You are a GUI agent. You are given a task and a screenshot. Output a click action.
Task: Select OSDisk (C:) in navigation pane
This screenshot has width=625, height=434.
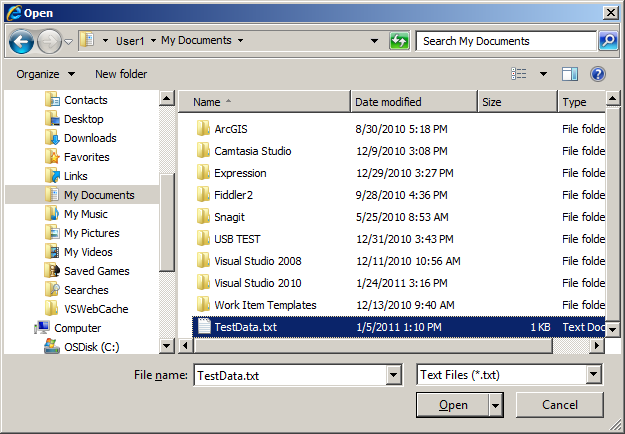coord(82,347)
